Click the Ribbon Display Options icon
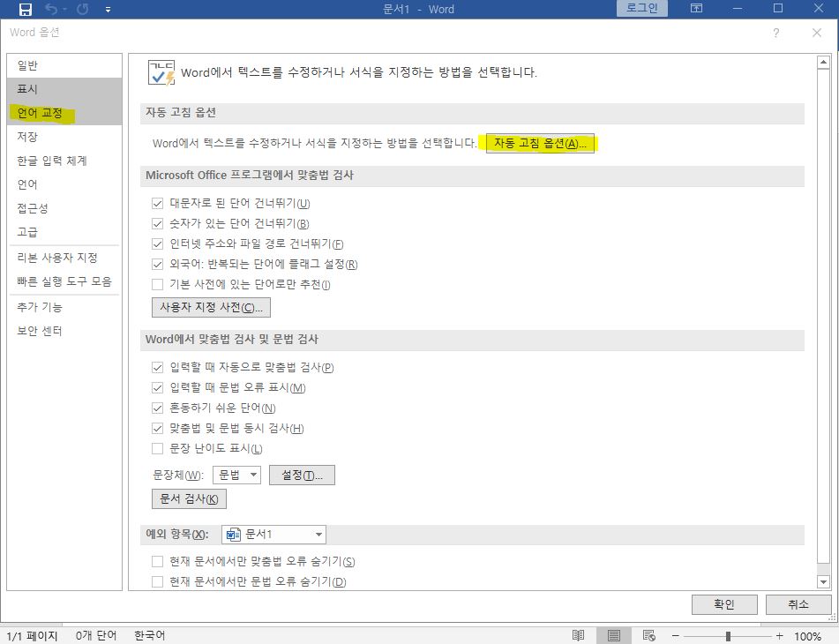Screen dimensions: 839x644 pyautogui.click(x=696, y=9)
